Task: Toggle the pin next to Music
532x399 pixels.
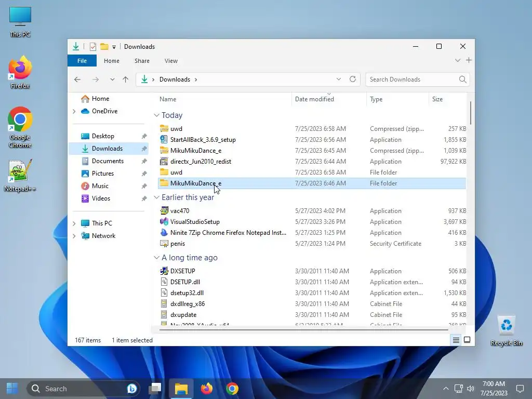Action: [x=144, y=186]
